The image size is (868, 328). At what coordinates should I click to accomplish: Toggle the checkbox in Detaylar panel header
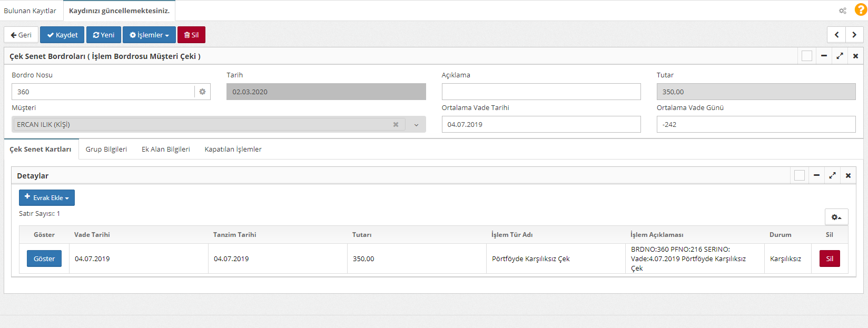click(x=799, y=175)
